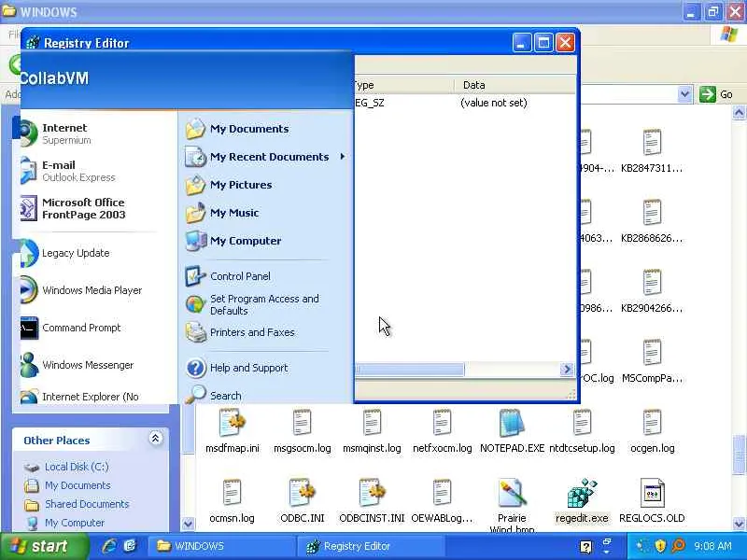
Task: Select msmqinst.log file
Action: click(x=372, y=431)
